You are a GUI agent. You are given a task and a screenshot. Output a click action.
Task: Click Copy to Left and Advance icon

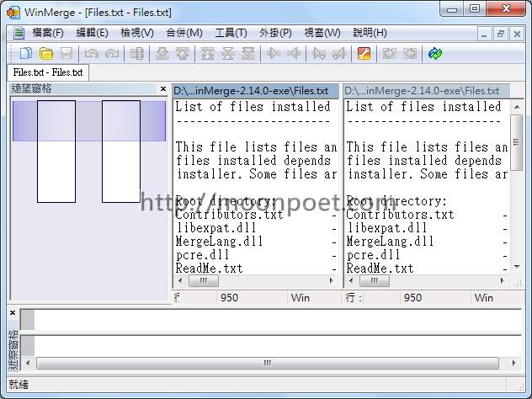click(339, 54)
